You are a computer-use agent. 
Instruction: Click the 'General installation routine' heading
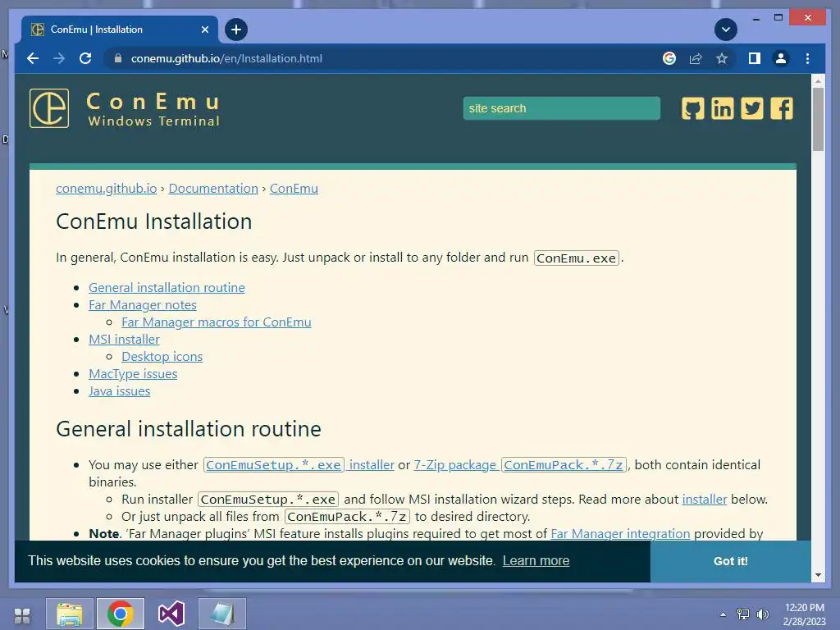coord(189,429)
